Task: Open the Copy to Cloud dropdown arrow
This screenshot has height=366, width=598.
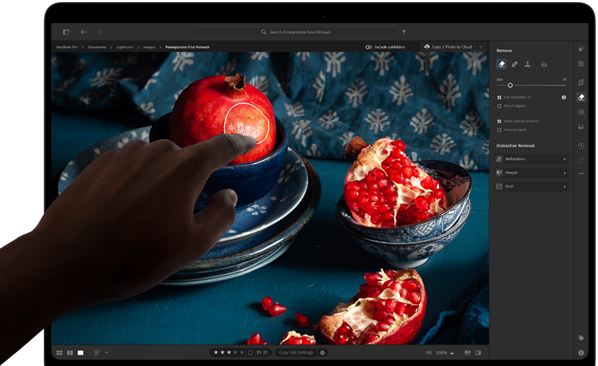Action: (481, 47)
